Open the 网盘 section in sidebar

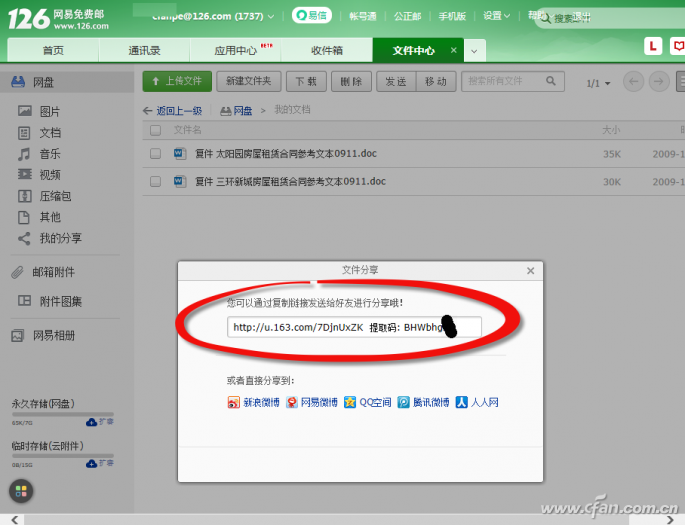tap(66, 82)
